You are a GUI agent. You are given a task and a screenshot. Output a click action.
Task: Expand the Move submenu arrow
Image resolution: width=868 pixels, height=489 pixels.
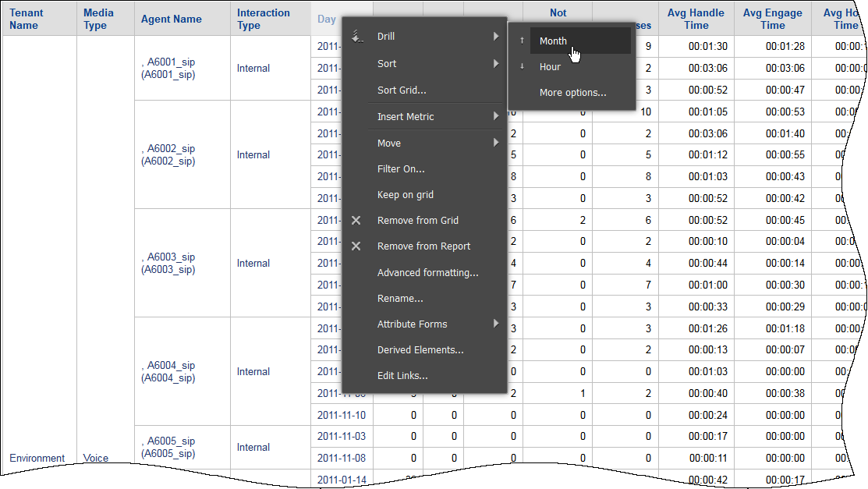pyautogui.click(x=496, y=144)
